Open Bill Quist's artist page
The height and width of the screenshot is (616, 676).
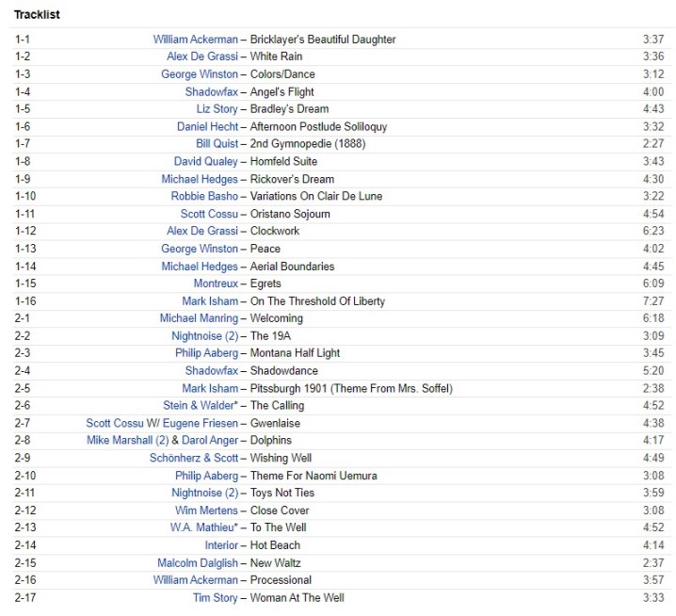point(217,144)
